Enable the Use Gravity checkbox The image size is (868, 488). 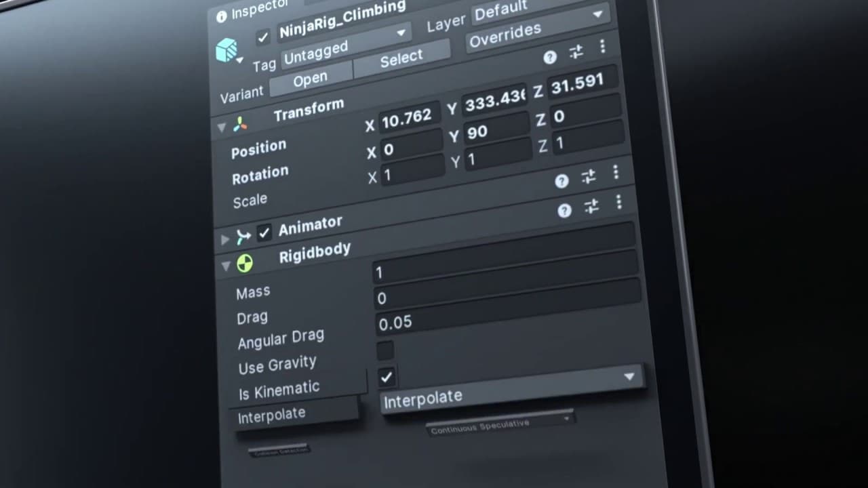pos(385,350)
